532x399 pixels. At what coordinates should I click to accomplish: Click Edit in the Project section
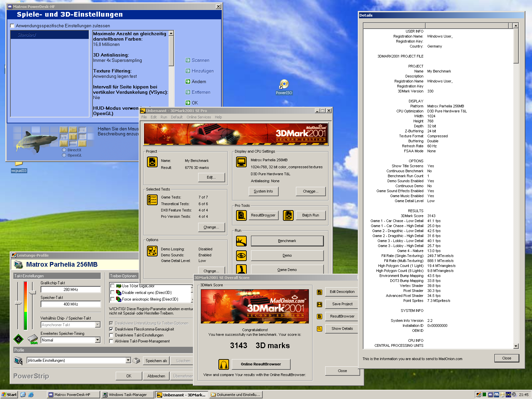point(211,177)
